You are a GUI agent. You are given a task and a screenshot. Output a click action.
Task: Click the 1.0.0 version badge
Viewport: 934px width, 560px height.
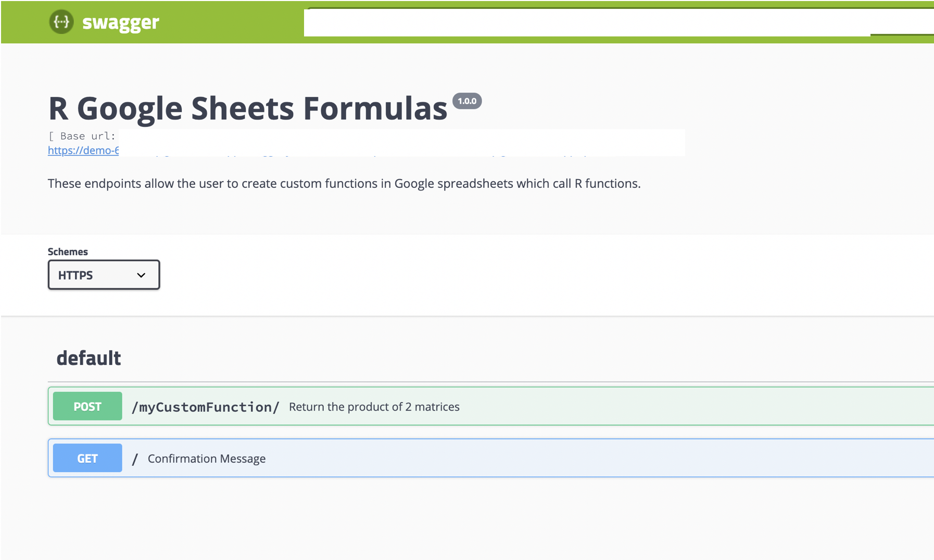pyautogui.click(x=467, y=101)
